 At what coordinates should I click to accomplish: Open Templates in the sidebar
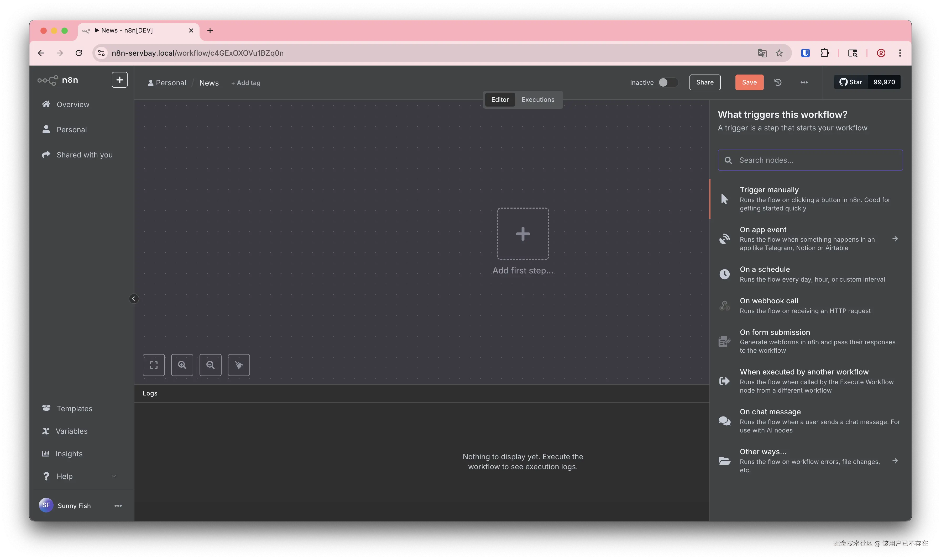coord(74,409)
